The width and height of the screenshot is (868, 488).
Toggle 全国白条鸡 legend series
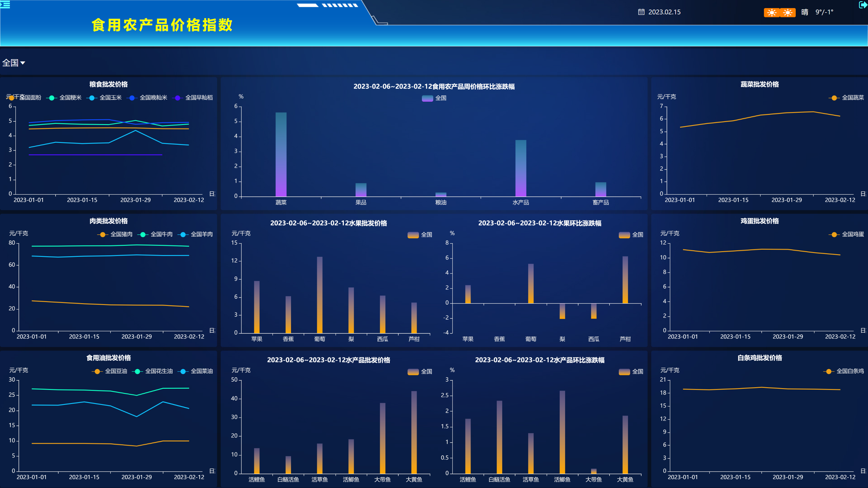pos(843,371)
